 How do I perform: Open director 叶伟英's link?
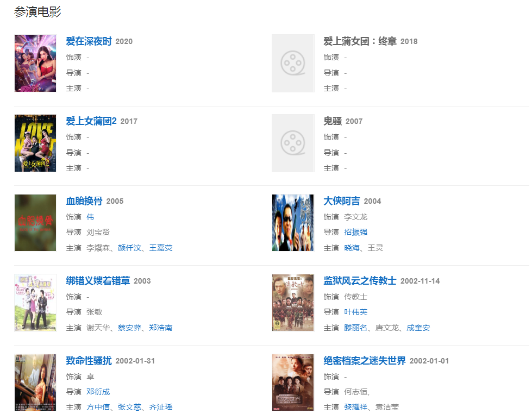(355, 312)
